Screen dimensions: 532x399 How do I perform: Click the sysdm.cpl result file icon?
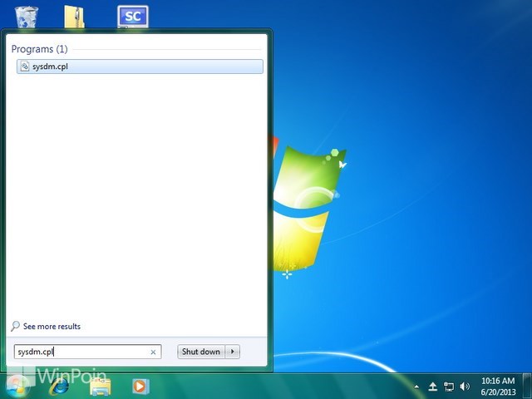(x=25, y=66)
